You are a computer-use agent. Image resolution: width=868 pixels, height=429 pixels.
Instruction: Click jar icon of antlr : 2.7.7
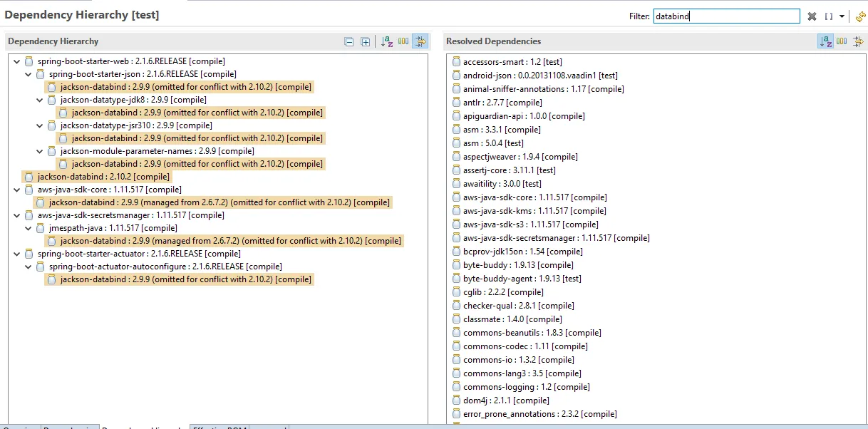click(x=457, y=103)
